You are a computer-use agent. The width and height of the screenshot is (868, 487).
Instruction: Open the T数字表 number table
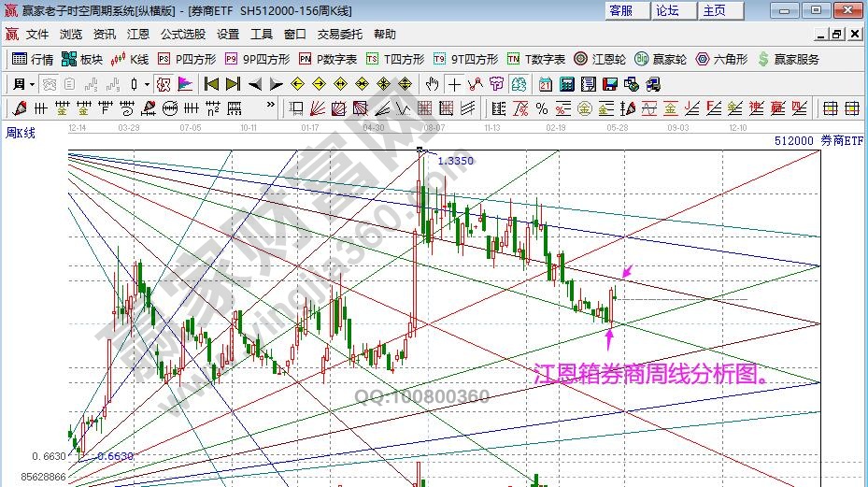(535, 59)
